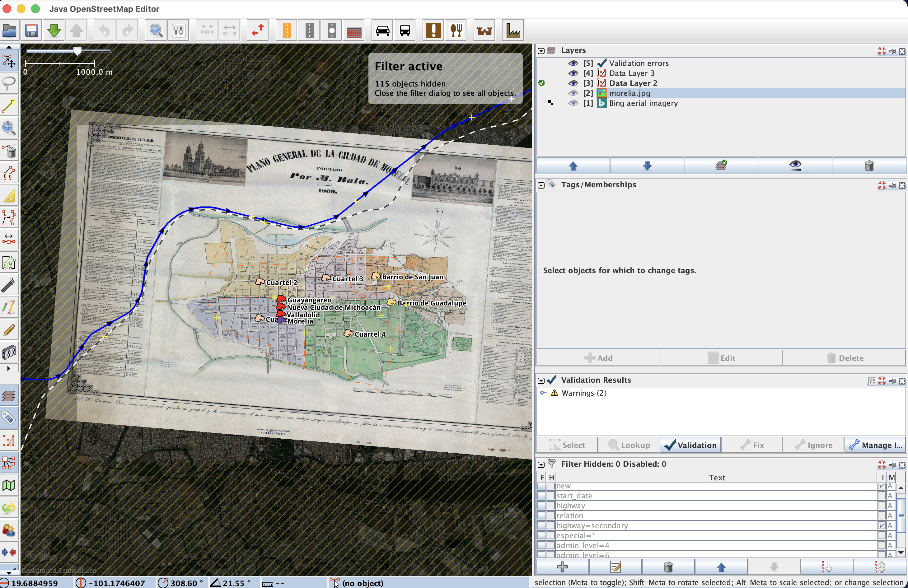Screen dimensions: 908x588
Task: Move the filter up with the blue arrow
Action: tap(721, 567)
